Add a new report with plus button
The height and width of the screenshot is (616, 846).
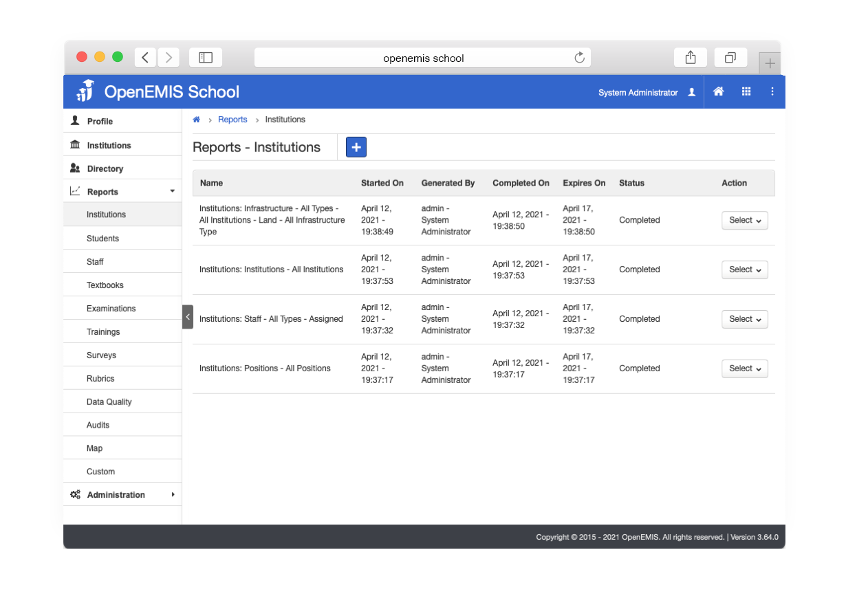pos(356,147)
